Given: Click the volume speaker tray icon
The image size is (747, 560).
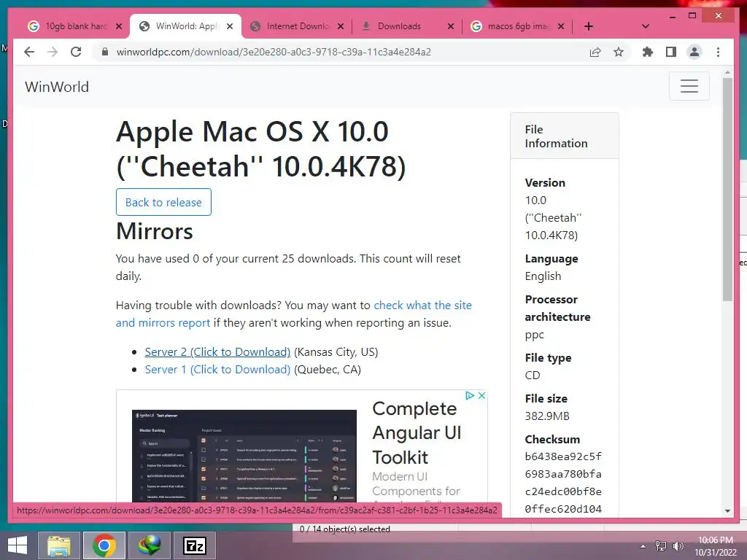Looking at the screenshot, I should point(678,546).
